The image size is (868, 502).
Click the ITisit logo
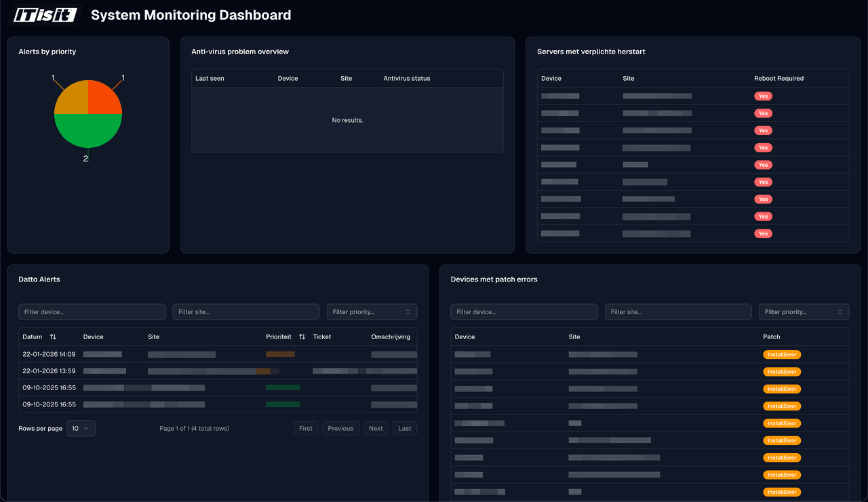click(45, 15)
